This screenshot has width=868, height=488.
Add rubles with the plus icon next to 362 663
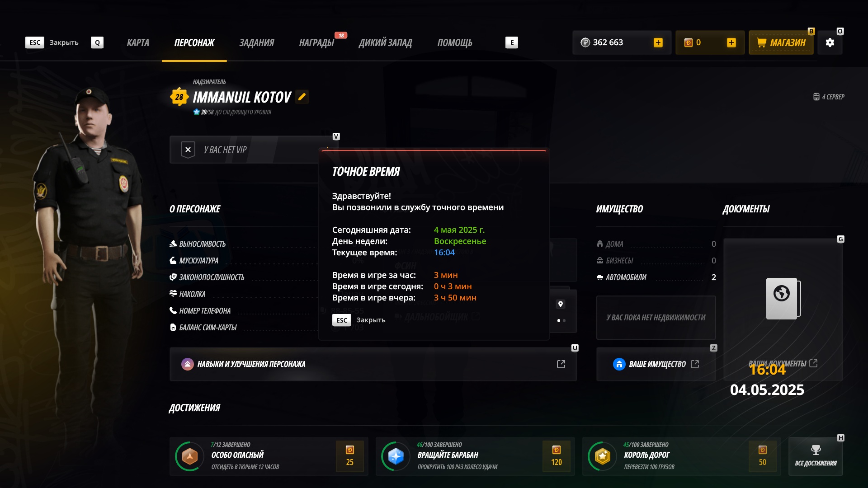click(658, 42)
